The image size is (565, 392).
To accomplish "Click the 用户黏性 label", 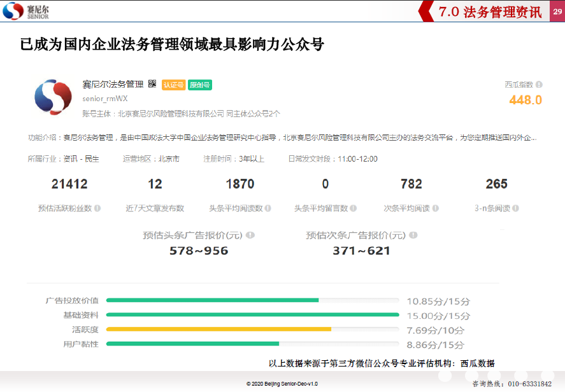I will click(x=81, y=344).
